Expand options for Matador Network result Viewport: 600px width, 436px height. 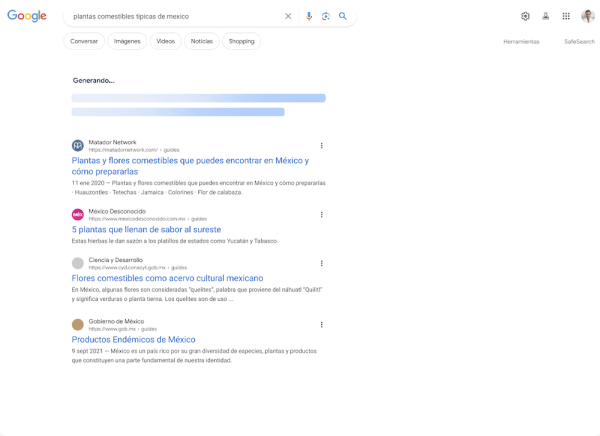coord(321,146)
